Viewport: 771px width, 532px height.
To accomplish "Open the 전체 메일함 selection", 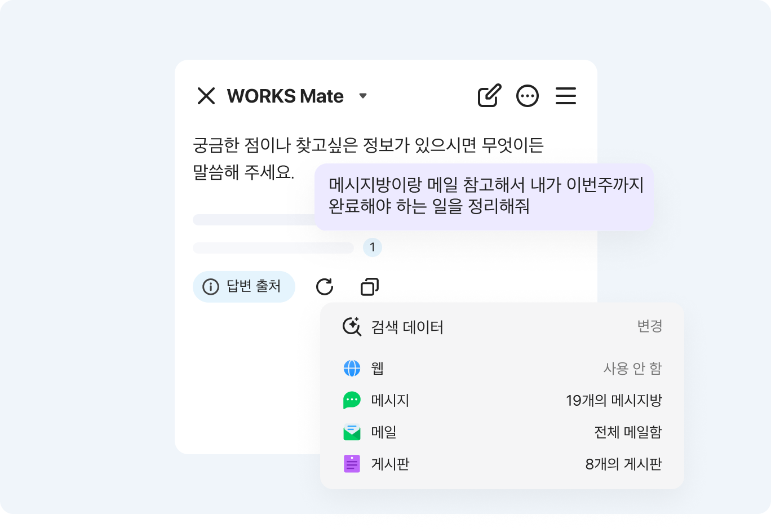I will [628, 432].
